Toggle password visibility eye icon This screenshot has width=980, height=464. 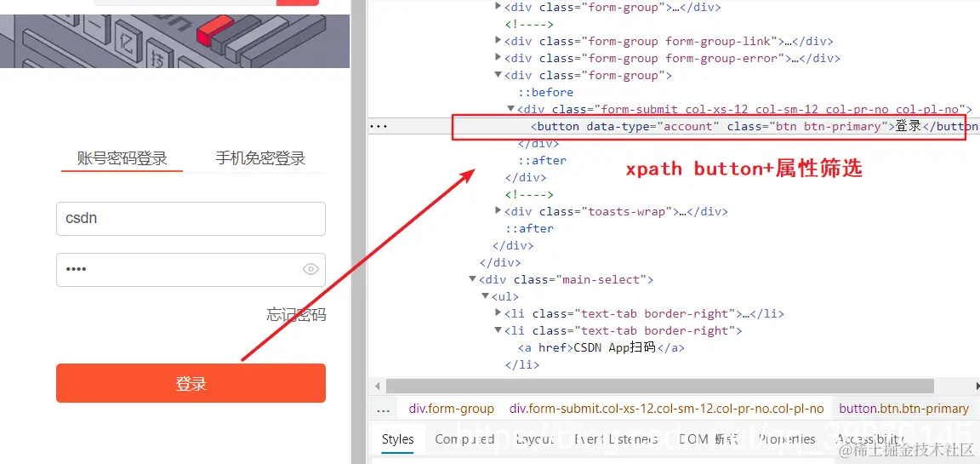coord(311,270)
